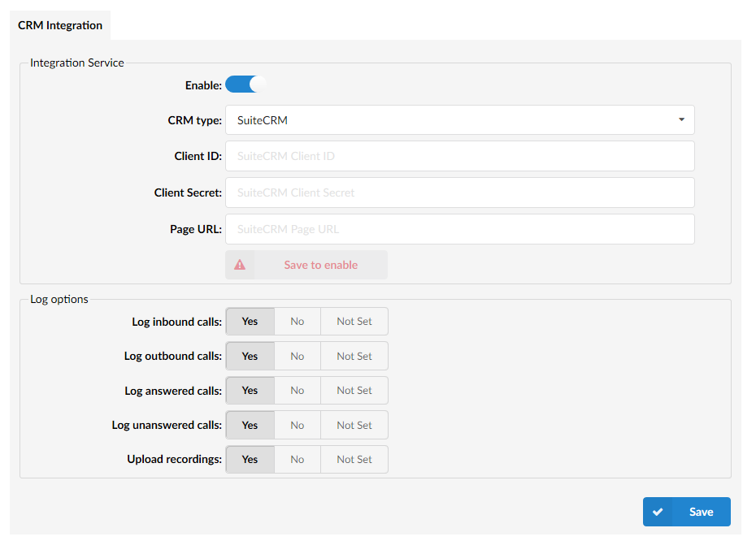The image size is (756, 554).
Task: Click the Page URL input box
Action: [459, 229]
